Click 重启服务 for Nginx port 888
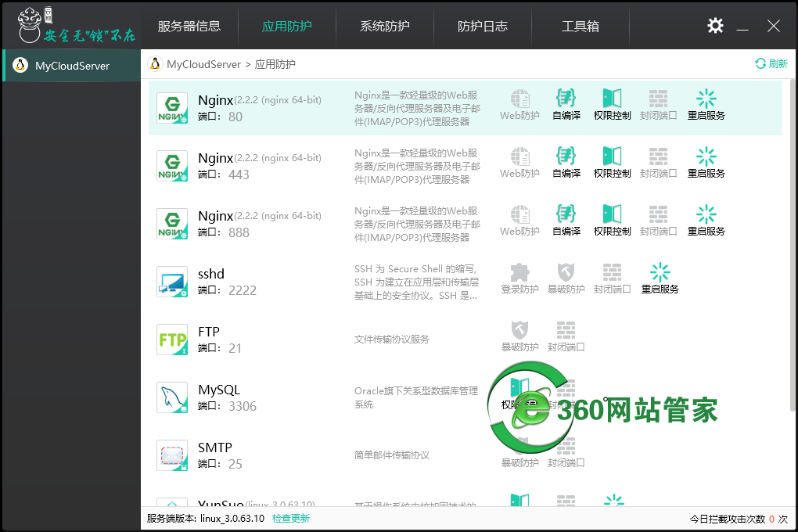Screen dimensions: 798x532 (706, 221)
